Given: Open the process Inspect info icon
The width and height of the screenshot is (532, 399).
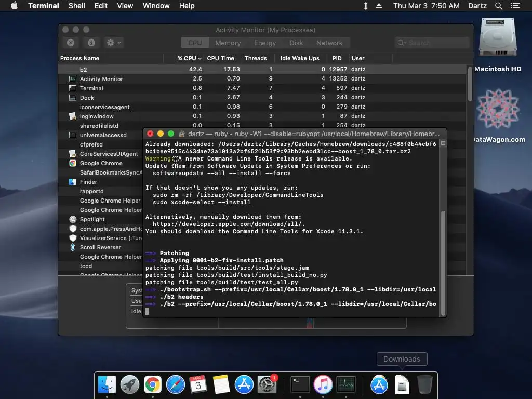Looking at the screenshot, I should (x=91, y=43).
